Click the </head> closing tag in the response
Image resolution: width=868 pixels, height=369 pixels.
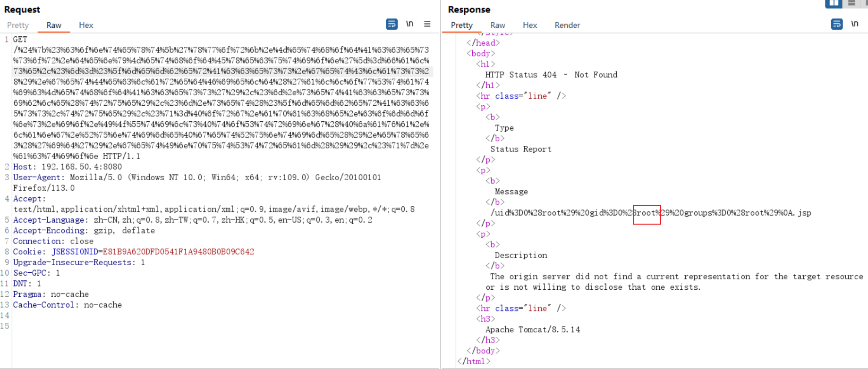(483, 43)
